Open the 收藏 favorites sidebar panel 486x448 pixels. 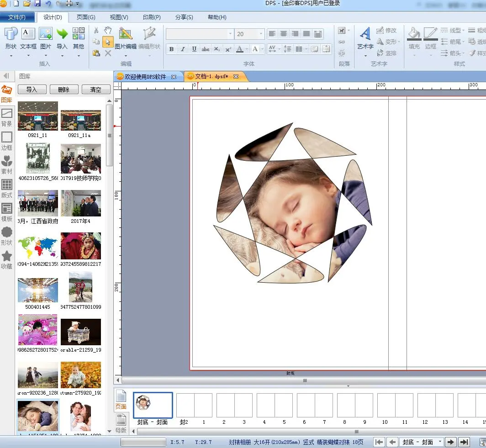point(6,260)
